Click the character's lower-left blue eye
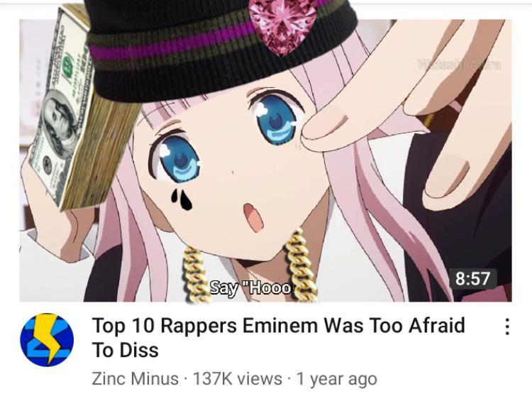Image resolution: width=532 pixels, height=418 pixels. (177, 158)
